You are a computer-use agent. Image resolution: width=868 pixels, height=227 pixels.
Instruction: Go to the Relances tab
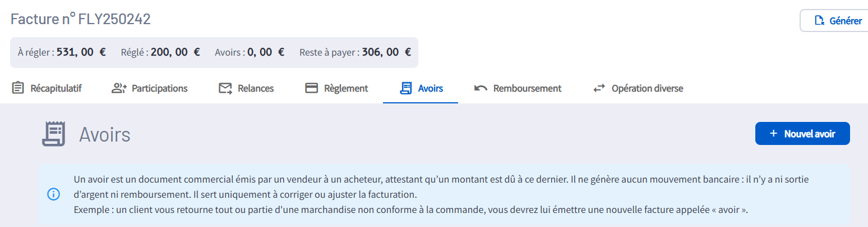pyautogui.click(x=256, y=88)
